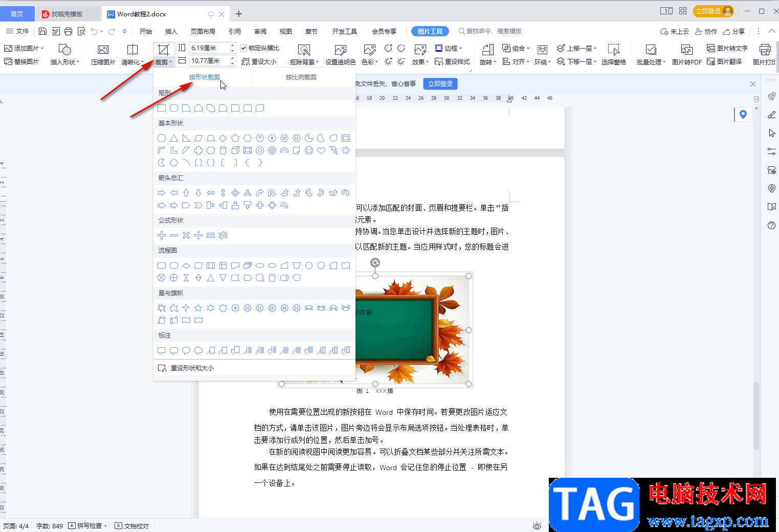Click the location pin icon at right
This screenshot has width=779, height=532.
pyautogui.click(x=743, y=115)
